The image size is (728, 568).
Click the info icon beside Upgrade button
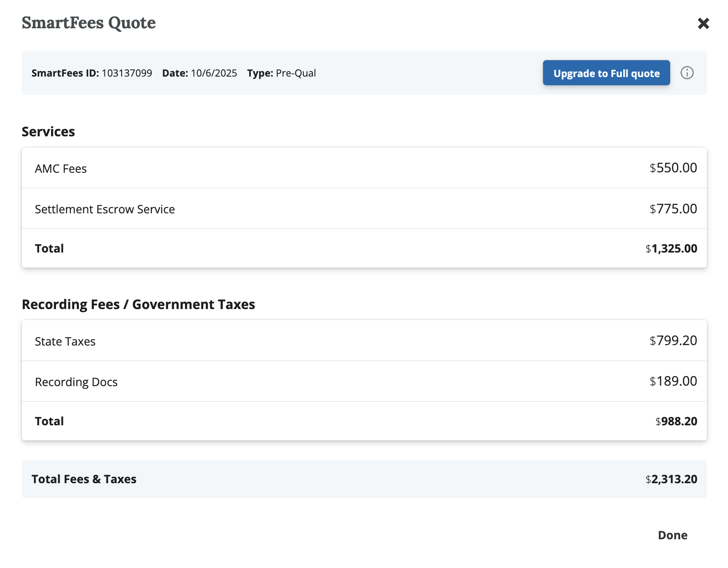pyautogui.click(x=687, y=73)
